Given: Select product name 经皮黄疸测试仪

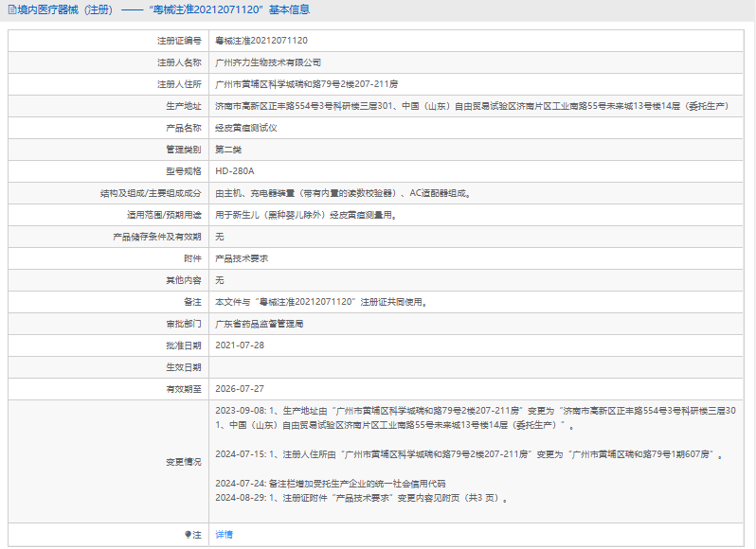Looking at the screenshot, I should [245, 128].
